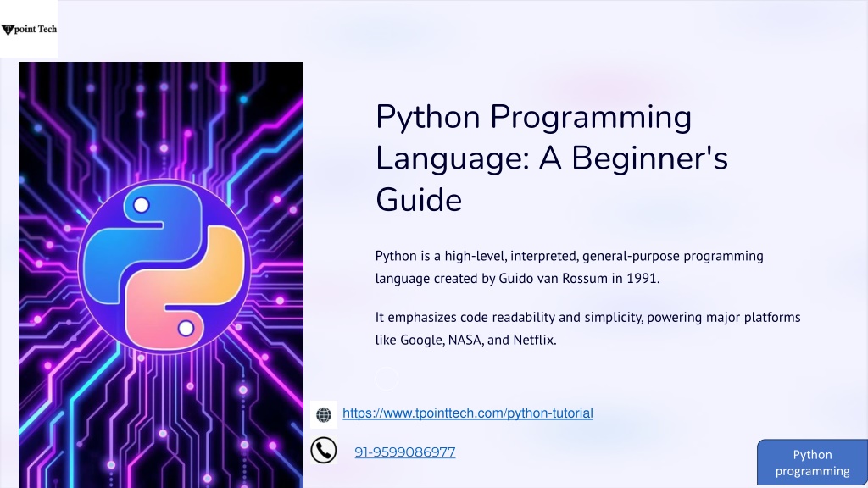Toggle selection of the slide title text

click(553, 158)
